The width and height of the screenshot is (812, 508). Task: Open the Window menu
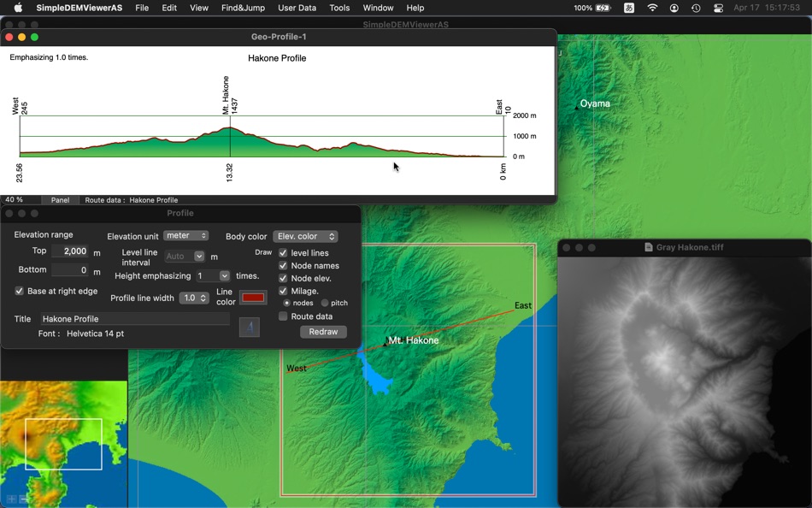378,8
